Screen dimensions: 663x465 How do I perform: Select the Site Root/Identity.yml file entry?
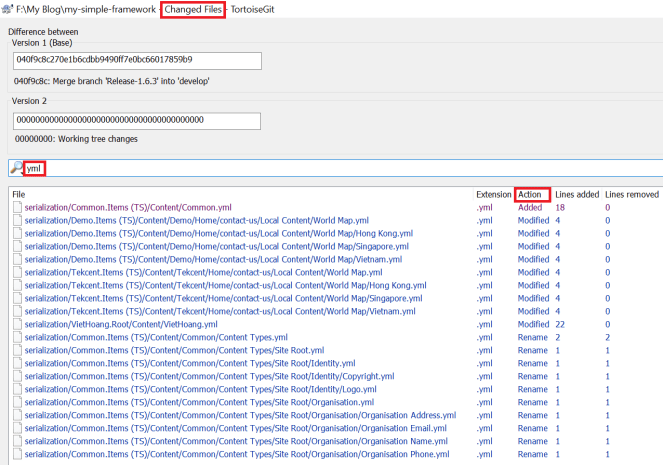click(x=190, y=363)
